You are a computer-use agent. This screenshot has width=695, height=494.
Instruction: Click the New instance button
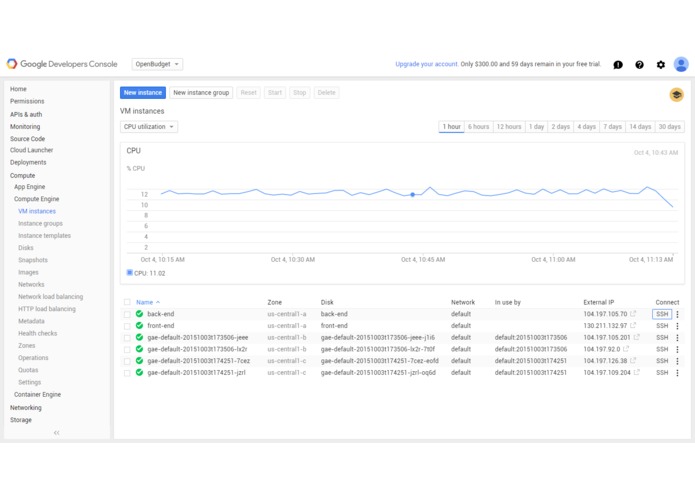click(x=143, y=93)
